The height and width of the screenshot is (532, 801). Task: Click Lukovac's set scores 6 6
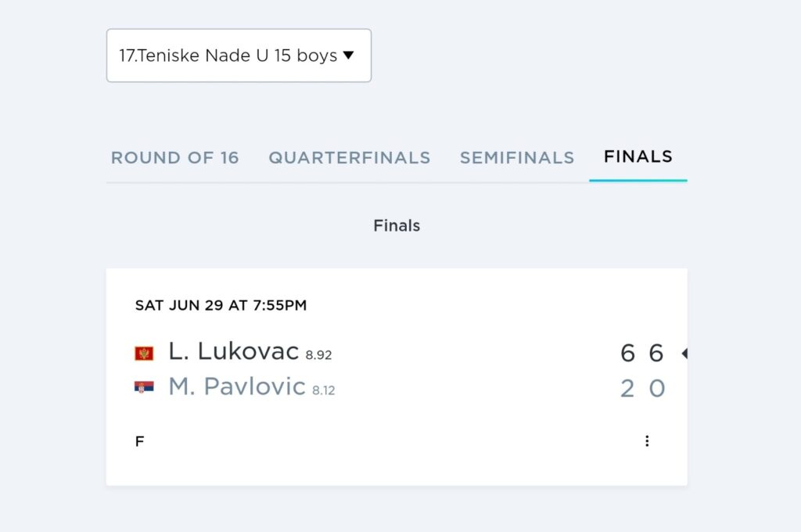click(x=642, y=353)
